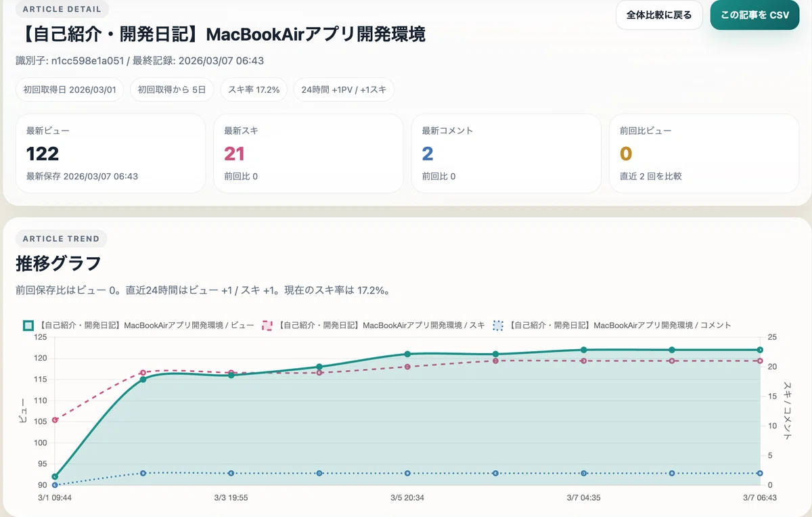Toggle the ビュー legend series swatch
812x517 pixels.
click(28, 325)
